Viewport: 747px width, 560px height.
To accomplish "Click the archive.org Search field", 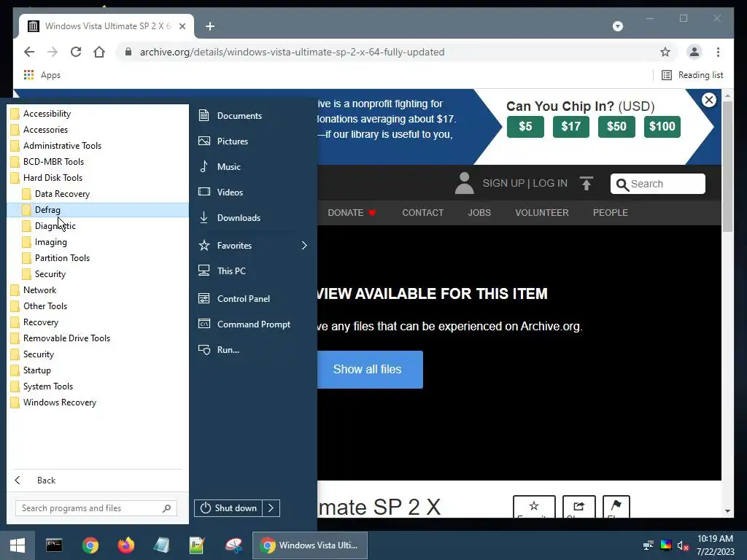I will pyautogui.click(x=658, y=184).
